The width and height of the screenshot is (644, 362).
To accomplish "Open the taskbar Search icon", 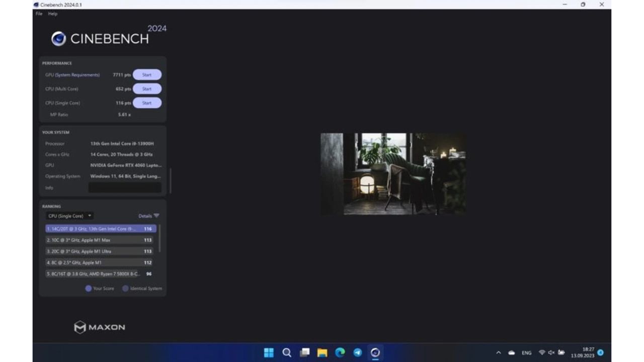I will pyautogui.click(x=287, y=352).
